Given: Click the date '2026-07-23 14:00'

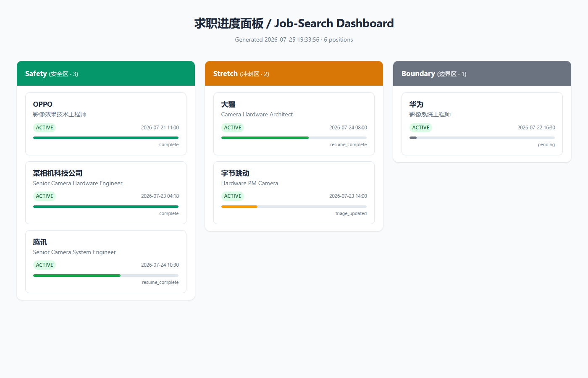Looking at the screenshot, I should pyautogui.click(x=348, y=196).
